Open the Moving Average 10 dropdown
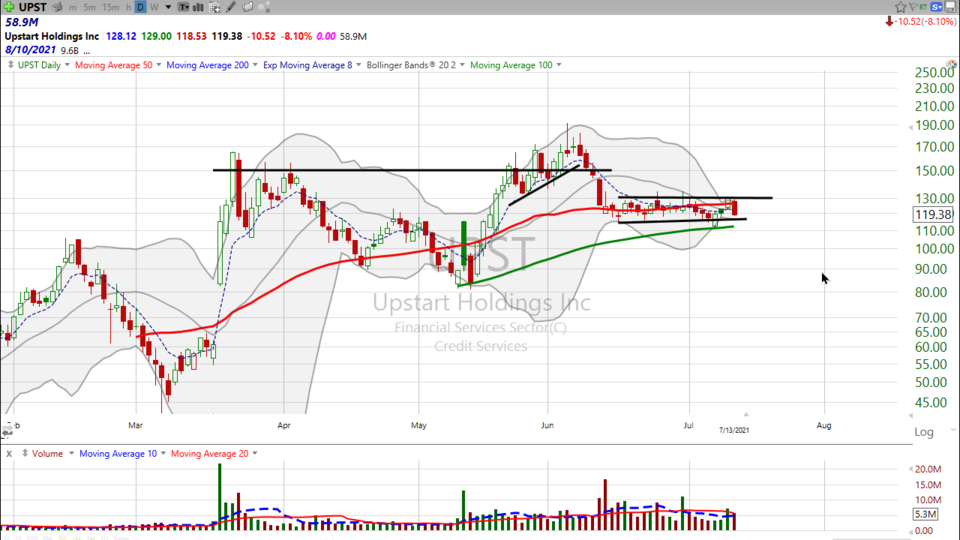 pyautogui.click(x=163, y=454)
